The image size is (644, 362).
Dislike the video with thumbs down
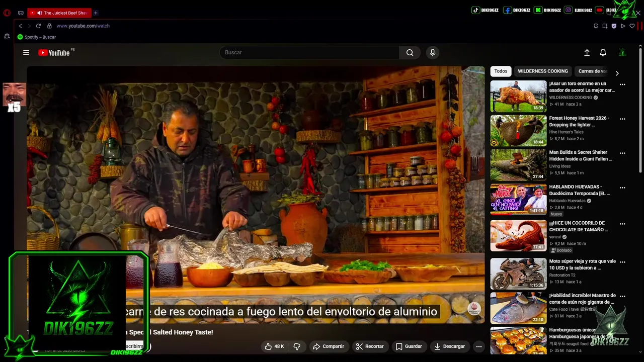click(x=297, y=346)
